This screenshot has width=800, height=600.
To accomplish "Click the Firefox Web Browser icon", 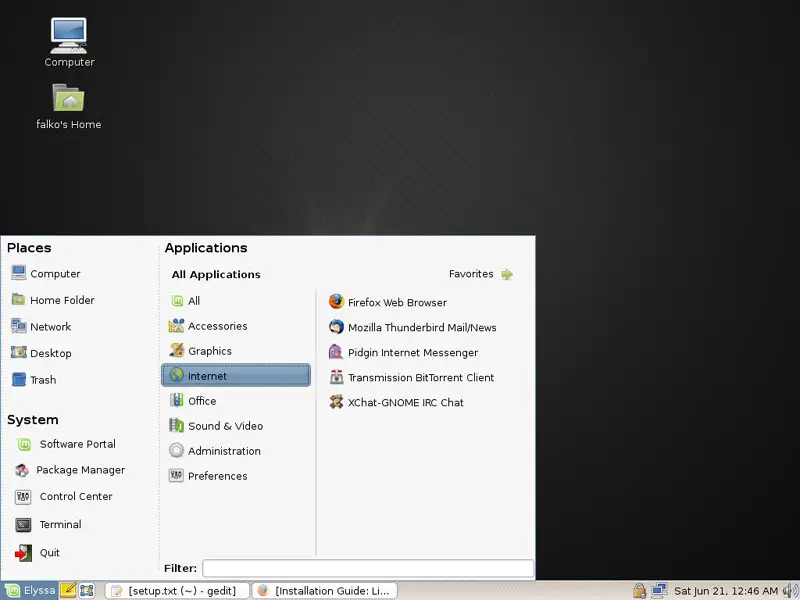I will pyautogui.click(x=336, y=302).
